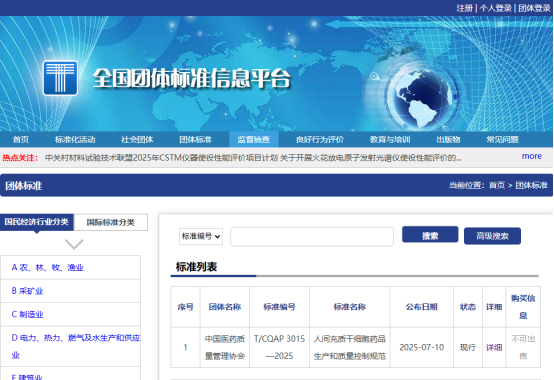The width and height of the screenshot is (554, 380).
Task: Click the platform logo icon in banner
Action: [60, 78]
